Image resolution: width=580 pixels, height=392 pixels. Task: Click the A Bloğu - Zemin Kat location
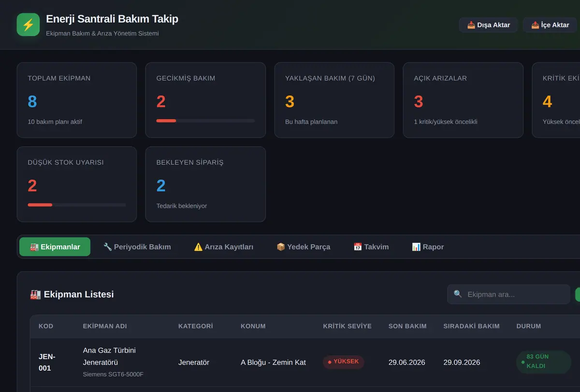tap(273, 363)
